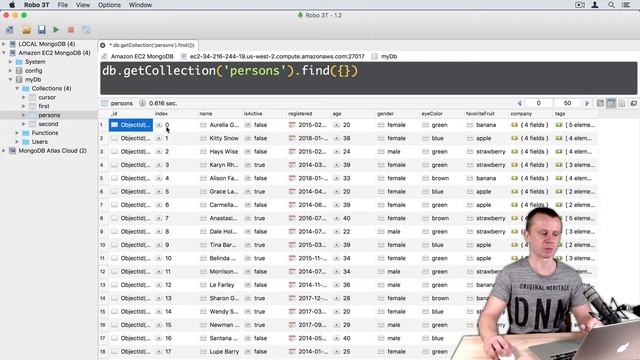Expand the System folder

pos(10,62)
